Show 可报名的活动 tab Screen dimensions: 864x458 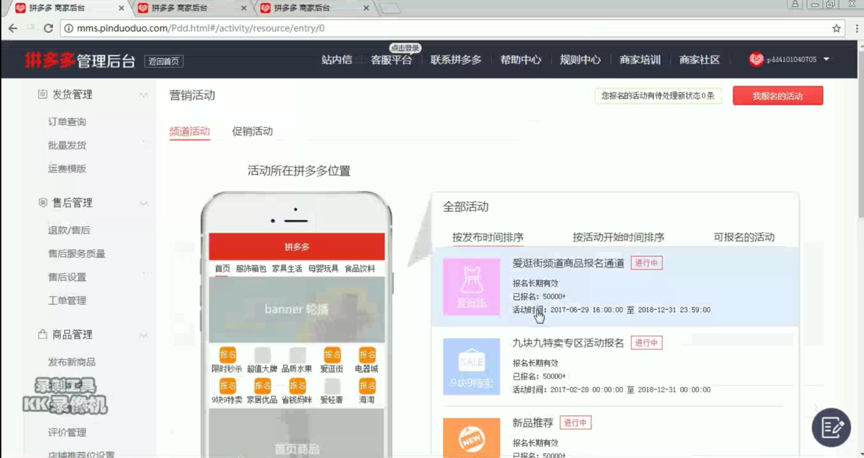[x=744, y=237]
